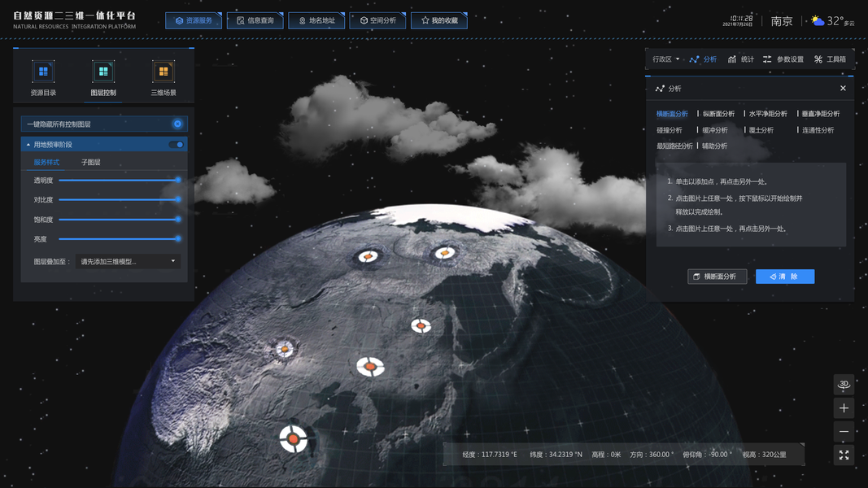
Task: Toggle 一键隐藏所有控制图层 switch
Action: tap(177, 124)
